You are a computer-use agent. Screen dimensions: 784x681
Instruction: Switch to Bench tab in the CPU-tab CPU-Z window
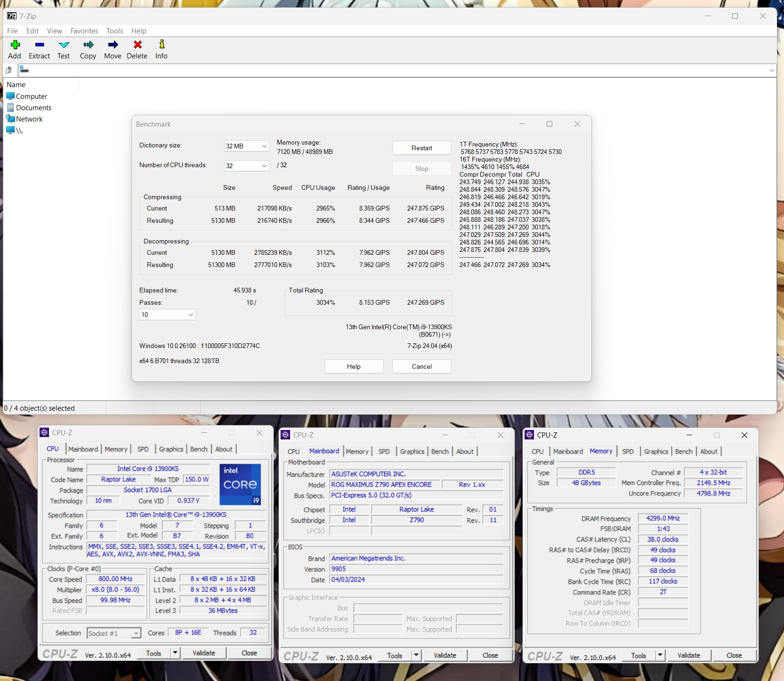(199, 449)
